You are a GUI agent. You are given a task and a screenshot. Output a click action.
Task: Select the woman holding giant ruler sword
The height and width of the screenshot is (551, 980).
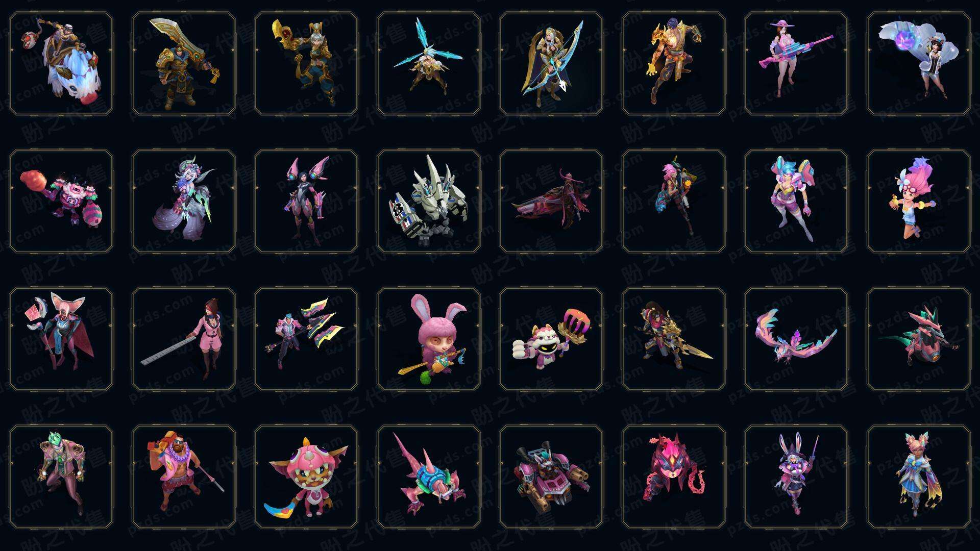184,339
